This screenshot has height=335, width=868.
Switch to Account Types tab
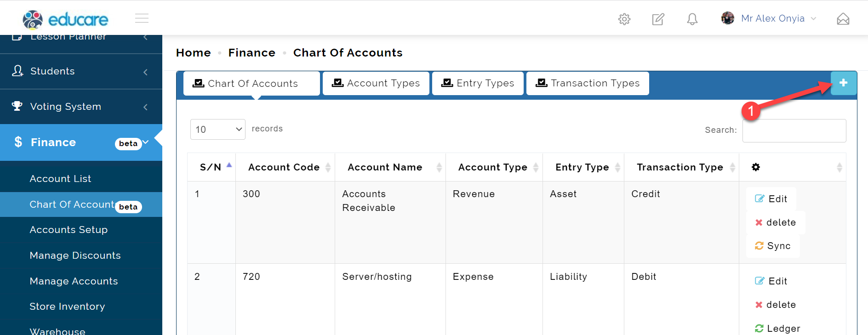point(376,83)
